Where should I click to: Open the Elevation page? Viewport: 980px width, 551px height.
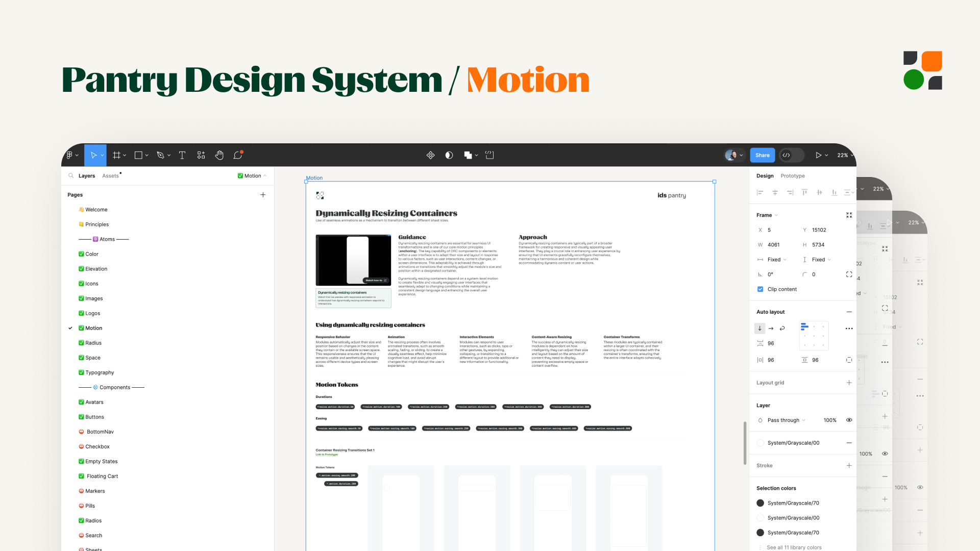pos(93,269)
